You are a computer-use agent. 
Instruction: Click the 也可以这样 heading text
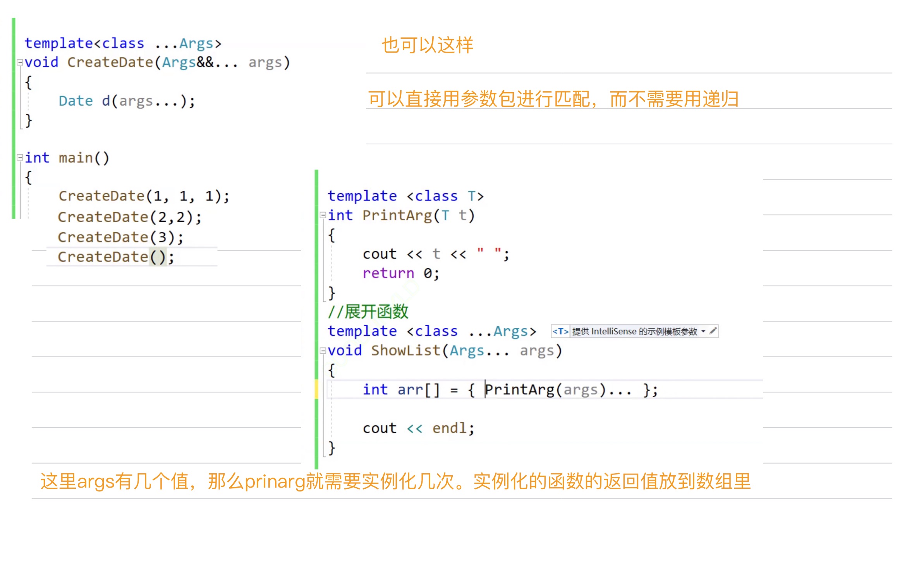[x=427, y=45]
